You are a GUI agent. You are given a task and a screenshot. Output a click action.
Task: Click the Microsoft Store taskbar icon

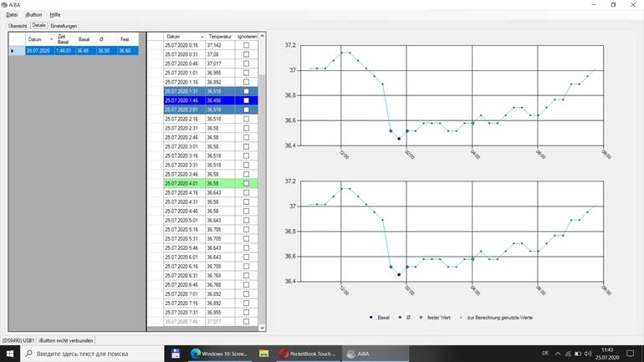click(x=176, y=354)
